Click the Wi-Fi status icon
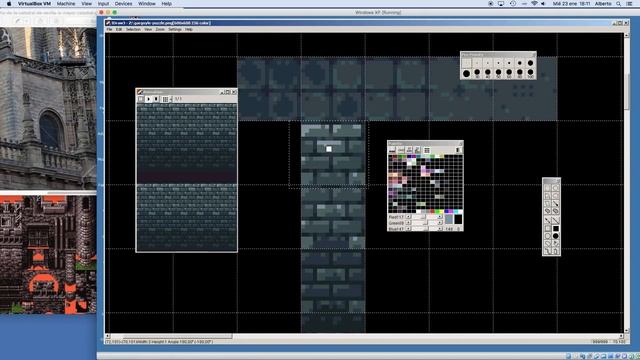This screenshot has width=640, height=360. point(534,4)
